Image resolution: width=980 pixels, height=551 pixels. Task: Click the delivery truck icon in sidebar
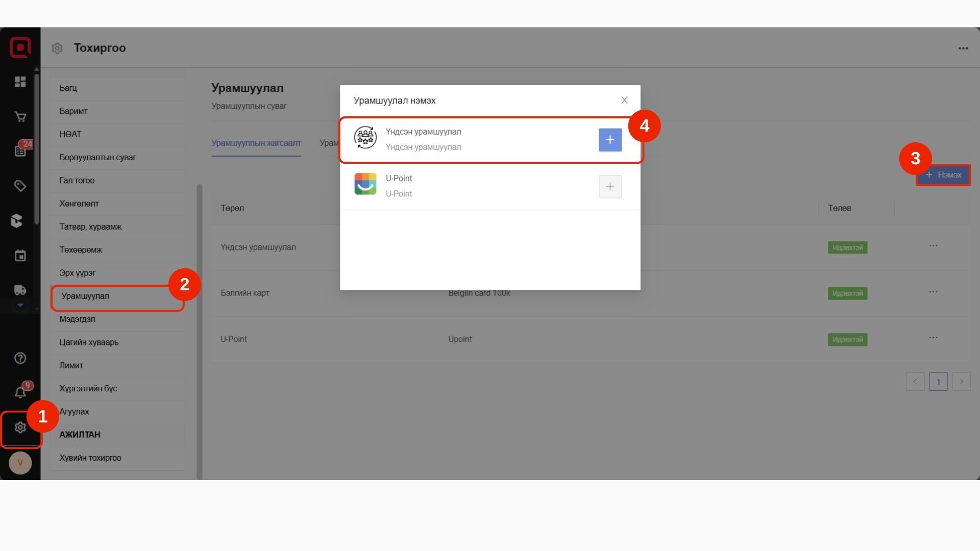20,290
